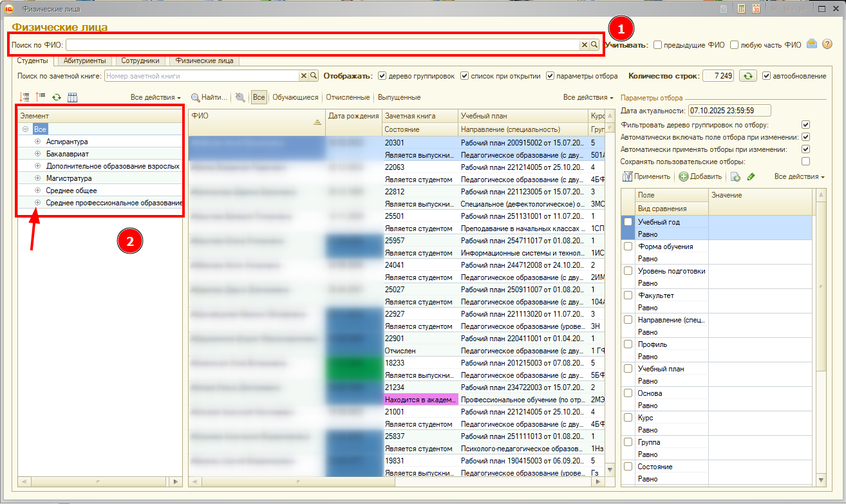846x504 pixels.
Task: Expand the Магистратура tree node
Action: (x=37, y=178)
